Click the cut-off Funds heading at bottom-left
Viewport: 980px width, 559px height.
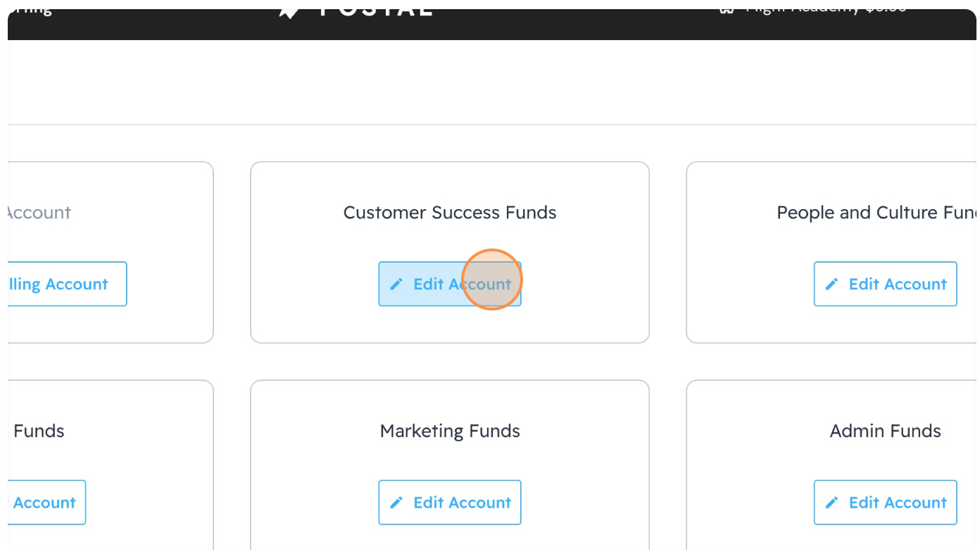(39, 431)
